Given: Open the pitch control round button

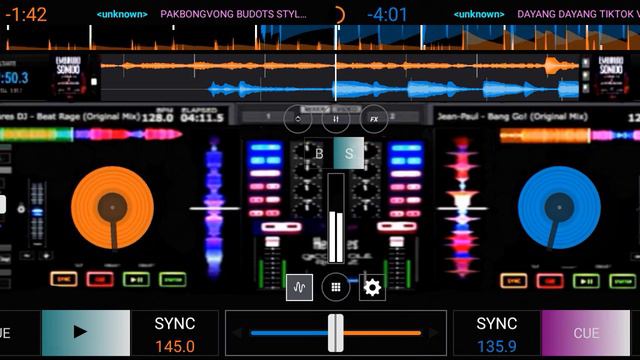Looking at the screenshot, I should coord(298,119).
